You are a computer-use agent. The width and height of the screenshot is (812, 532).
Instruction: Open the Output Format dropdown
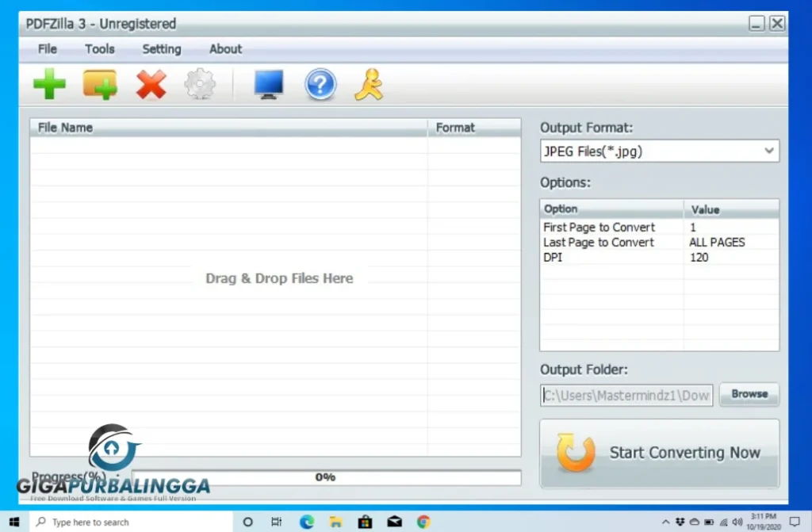click(x=659, y=151)
